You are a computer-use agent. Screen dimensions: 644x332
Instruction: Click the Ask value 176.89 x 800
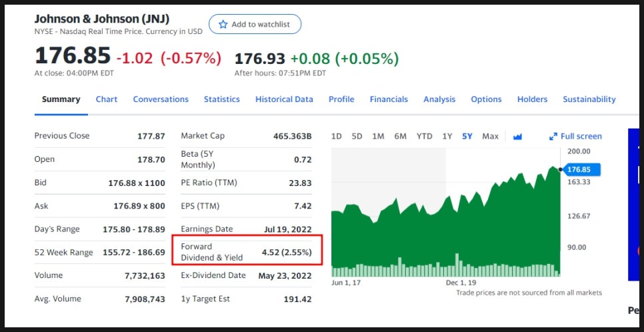click(x=139, y=206)
